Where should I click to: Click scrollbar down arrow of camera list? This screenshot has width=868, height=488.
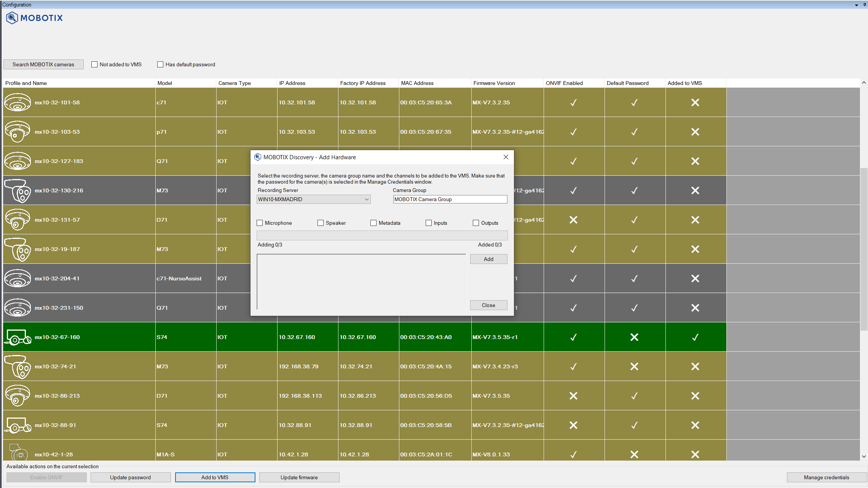pos(864,456)
